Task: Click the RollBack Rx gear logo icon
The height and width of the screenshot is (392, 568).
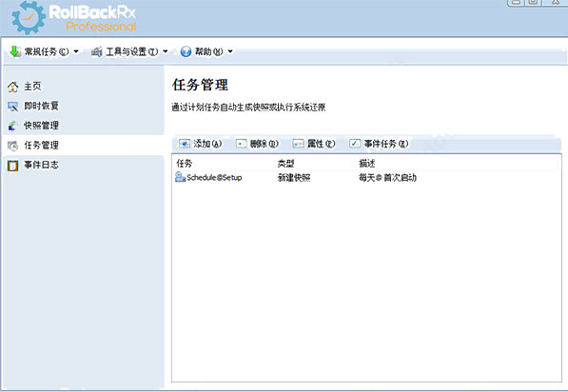Action: pyautogui.click(x=28, y=17)
